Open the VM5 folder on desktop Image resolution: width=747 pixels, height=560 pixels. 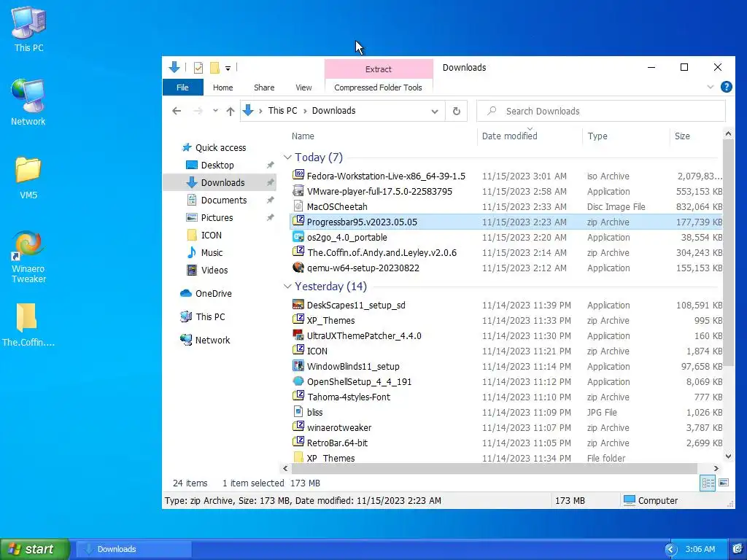click(x=28, y=177)
